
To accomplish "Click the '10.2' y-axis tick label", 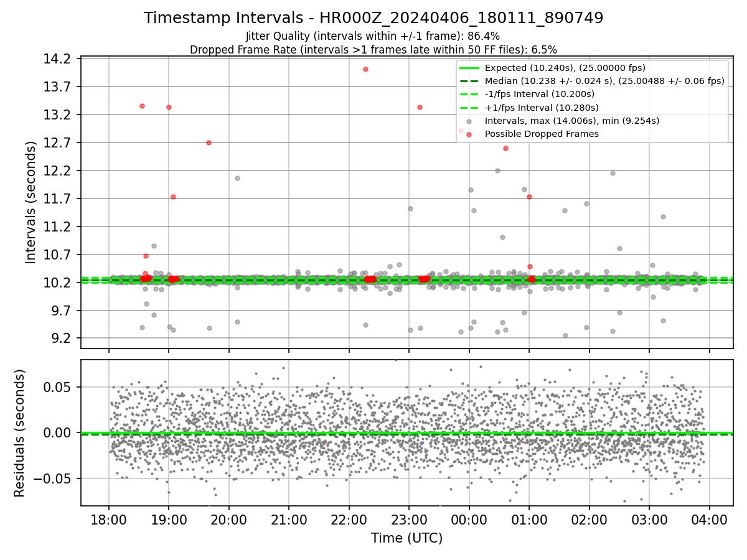I will point(59,282).
